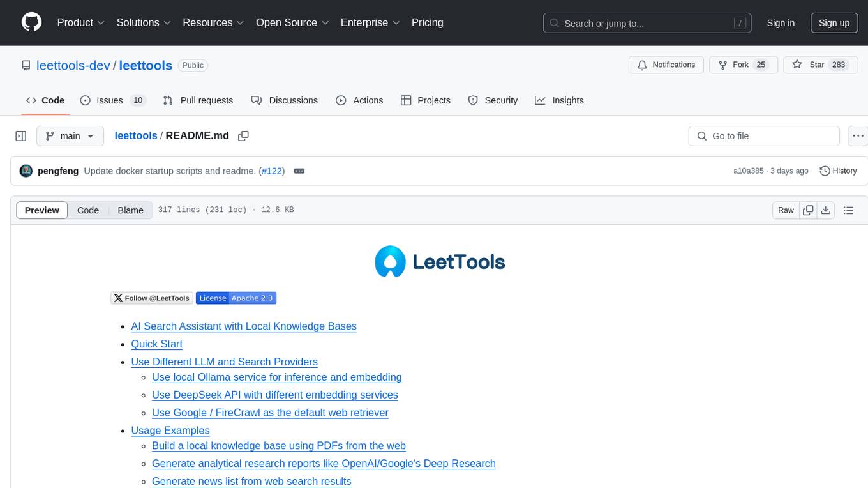Open the leettools repository name link
This screenshot has width=868, height=488.
(x=146, y=65)
